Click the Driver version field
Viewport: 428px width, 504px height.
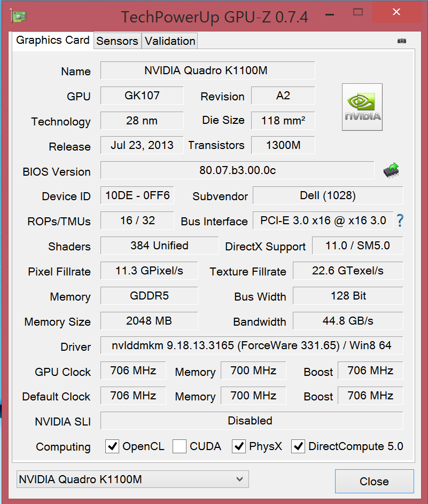pos(251,346)
